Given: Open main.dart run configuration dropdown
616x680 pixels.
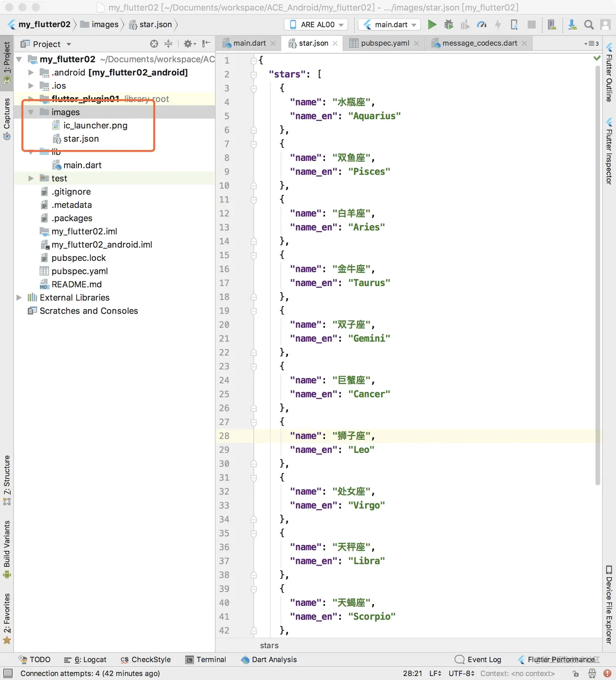Looking at the screenshot, I should coord(389,24).
